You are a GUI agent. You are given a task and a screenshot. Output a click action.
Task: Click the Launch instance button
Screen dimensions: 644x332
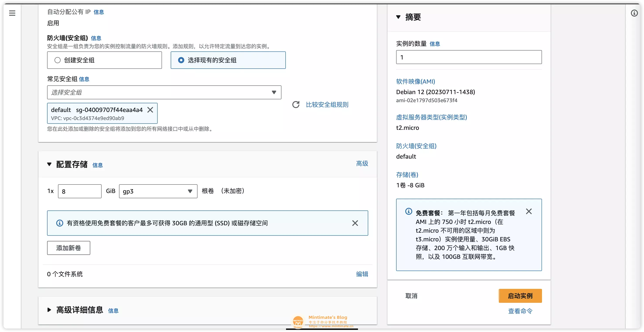click(520, 296)
